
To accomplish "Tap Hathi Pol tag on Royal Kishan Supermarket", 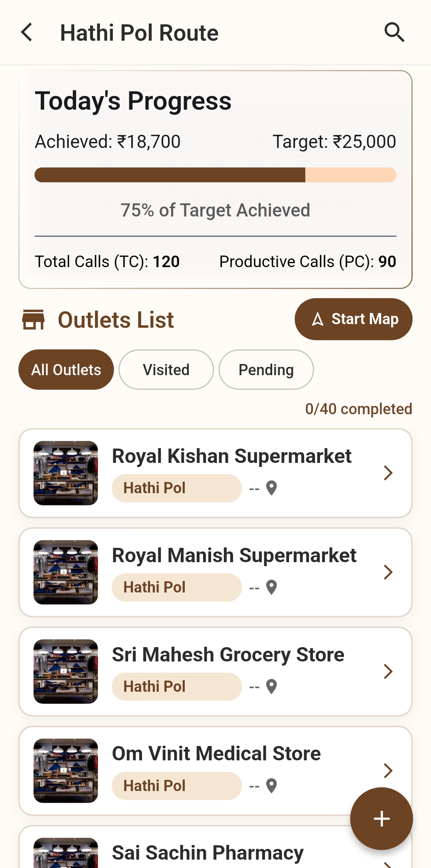I will point(177,488).
